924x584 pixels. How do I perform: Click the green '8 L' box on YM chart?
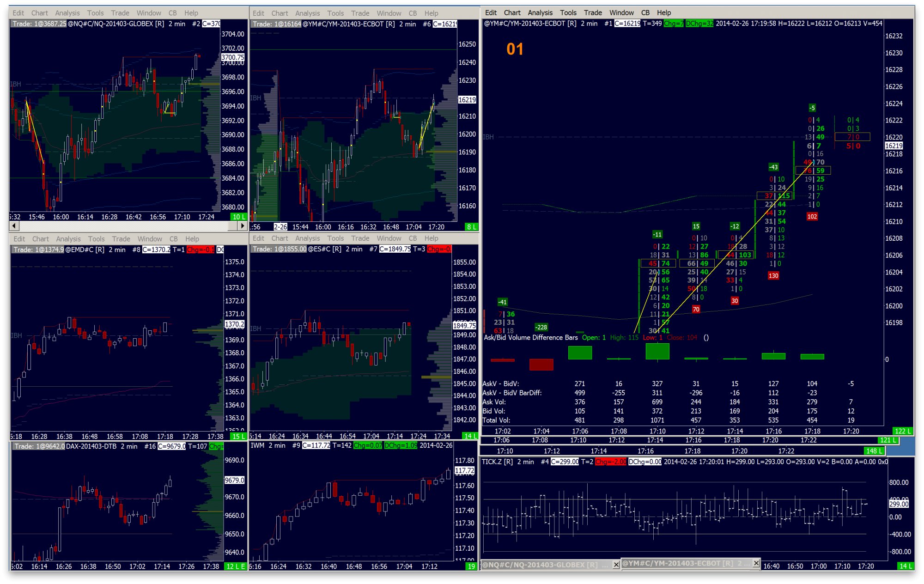coord(471,227)
